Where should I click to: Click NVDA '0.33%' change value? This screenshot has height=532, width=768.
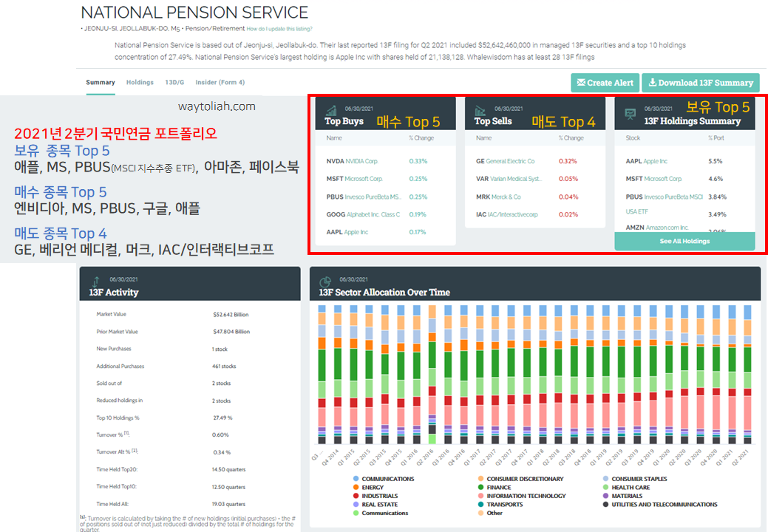click(x=418, y=161)
